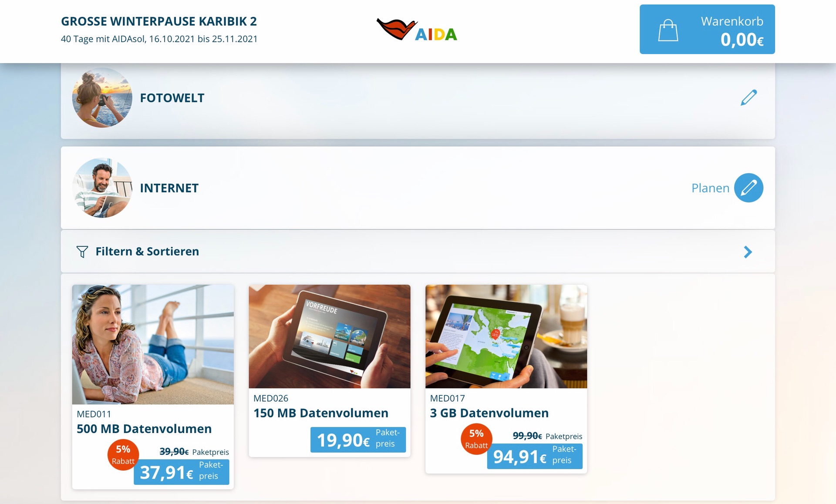Click the Fotowelt pencil edit icon
The image size is (836, 504).
pos(748,97)
